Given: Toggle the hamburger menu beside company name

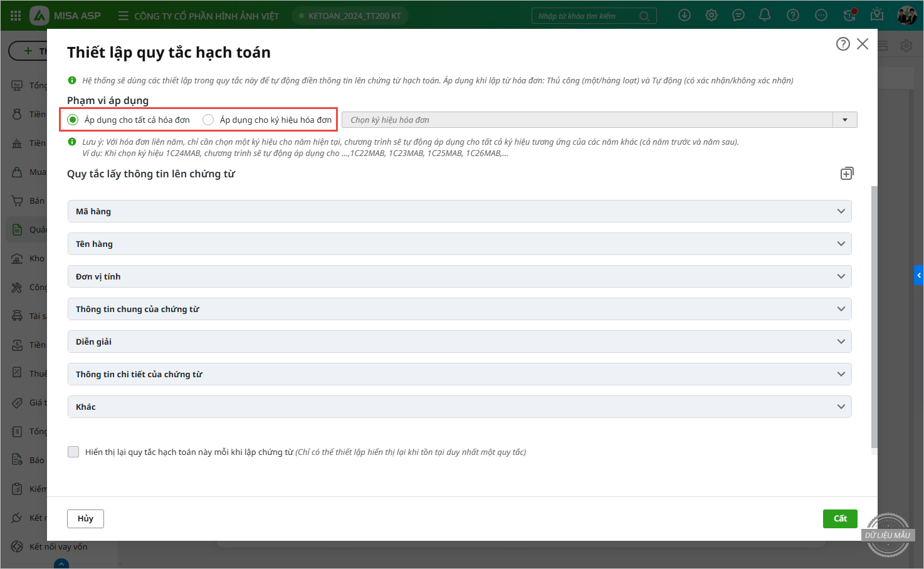Looking at the screenshot, I should [x=123, y=16].
